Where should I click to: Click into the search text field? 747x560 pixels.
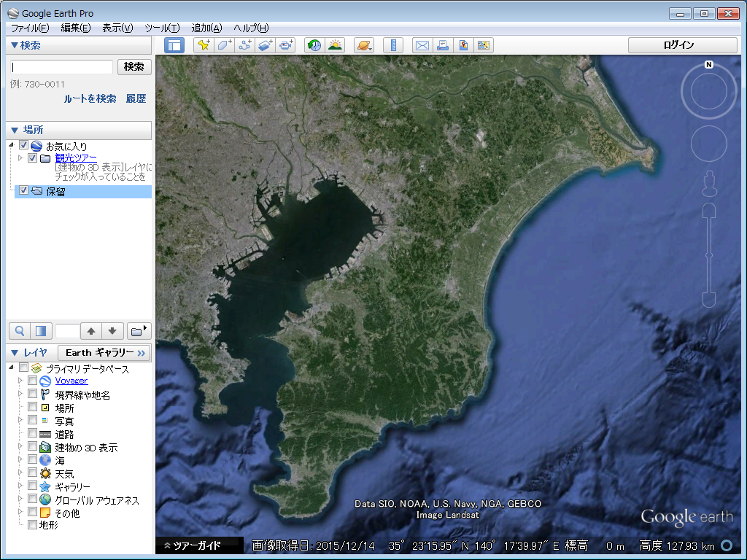point(61,66)
